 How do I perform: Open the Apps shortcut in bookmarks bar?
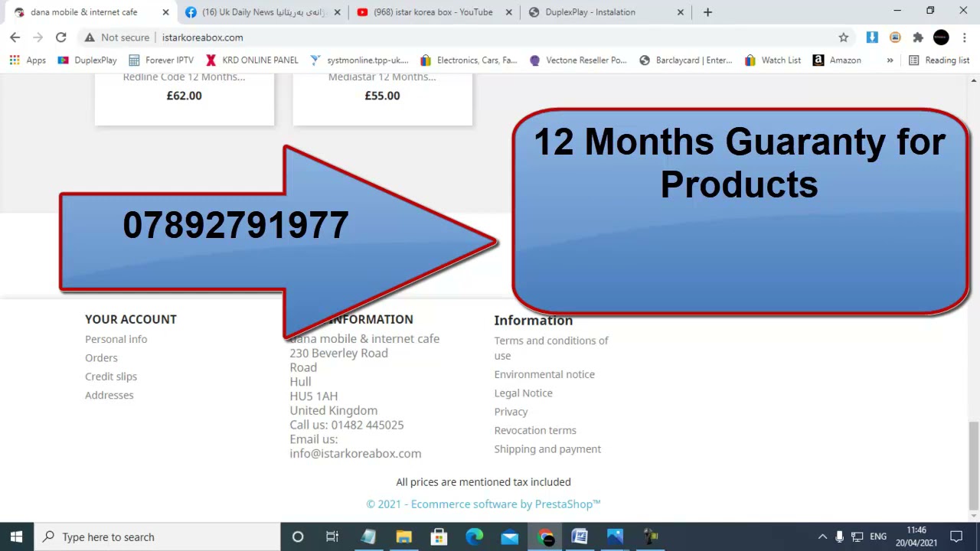point(28,60)
